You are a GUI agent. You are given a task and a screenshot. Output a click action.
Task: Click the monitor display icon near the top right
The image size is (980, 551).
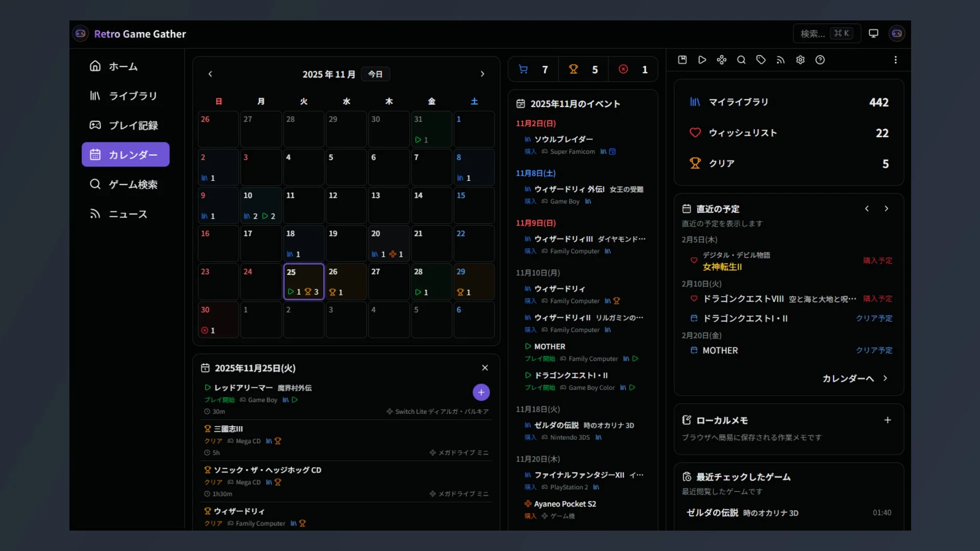point(873,33)
